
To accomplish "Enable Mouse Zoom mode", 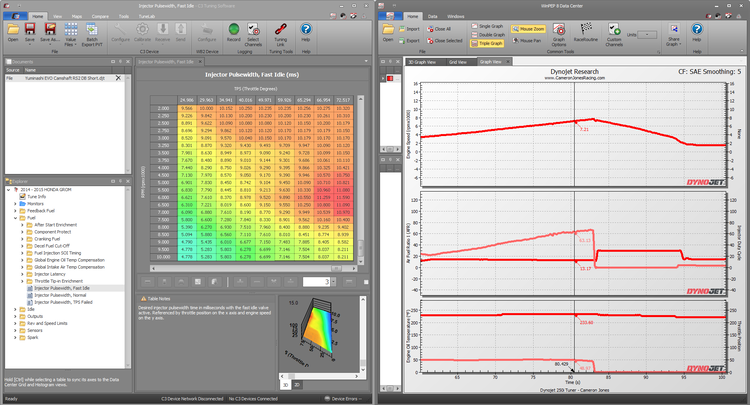I will tap(528, 29).
